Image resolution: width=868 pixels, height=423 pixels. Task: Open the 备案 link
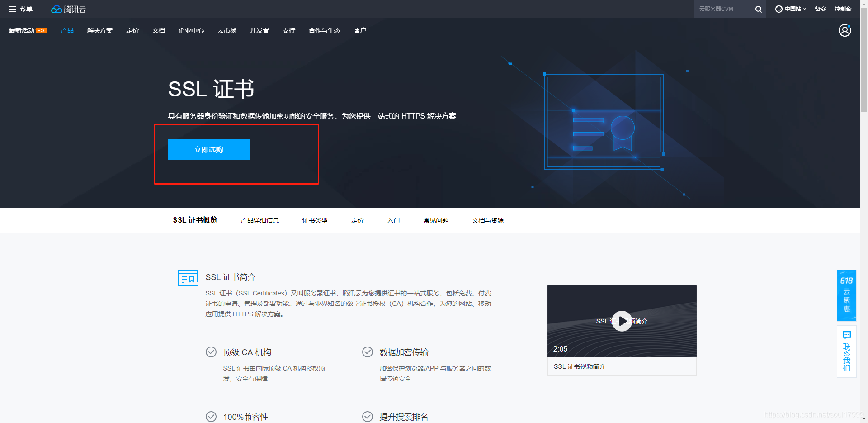(820, 9)
